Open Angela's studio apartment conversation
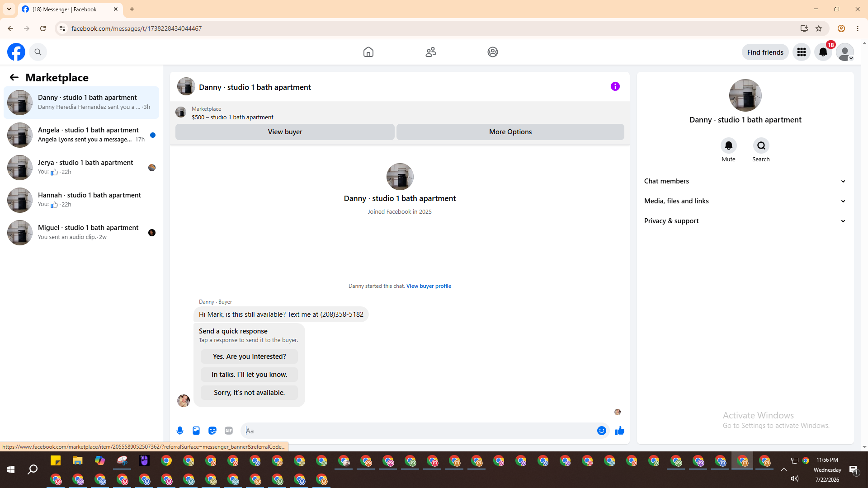This screenshot has height=488, width=868. [81, 135]
